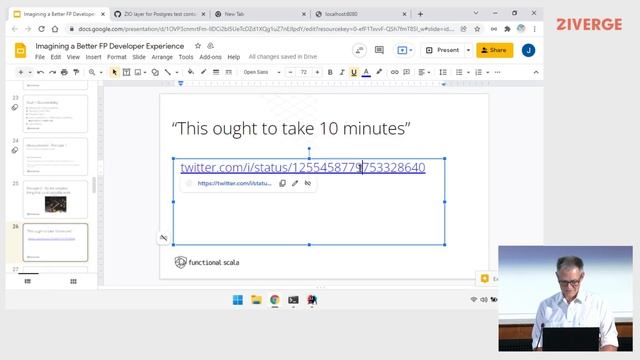Viewport: 640px width, 360px height.
Task: Click the Present button
Action: coord(442,50)
